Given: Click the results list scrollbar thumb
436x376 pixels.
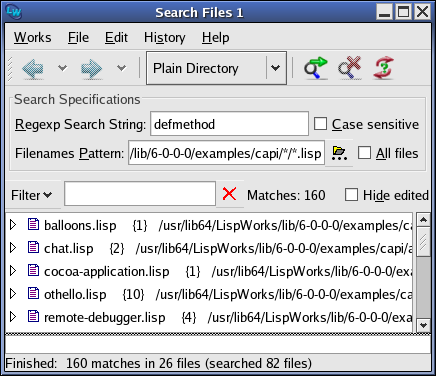Looking at the screenshot, I should 423,242.
